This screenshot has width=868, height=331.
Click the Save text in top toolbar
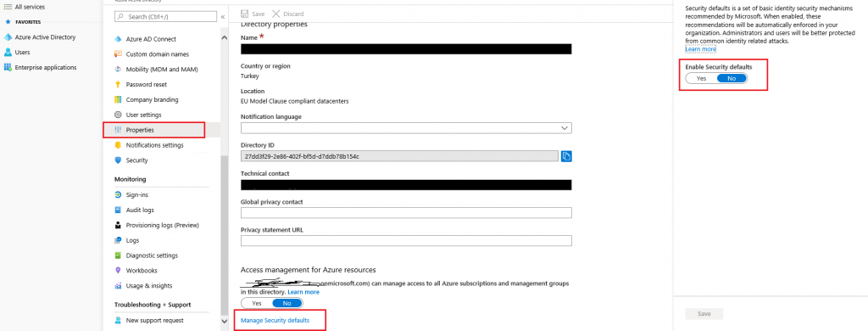[x=258, y=14]
